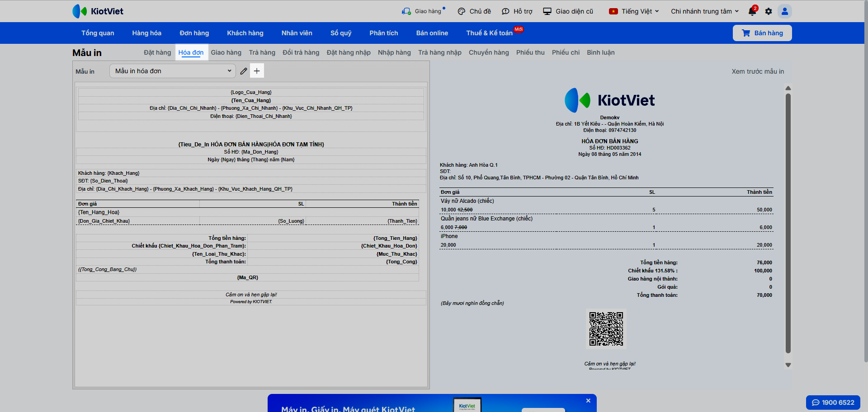
Task: Click the KiotViet logo
Action: [98, 11]
